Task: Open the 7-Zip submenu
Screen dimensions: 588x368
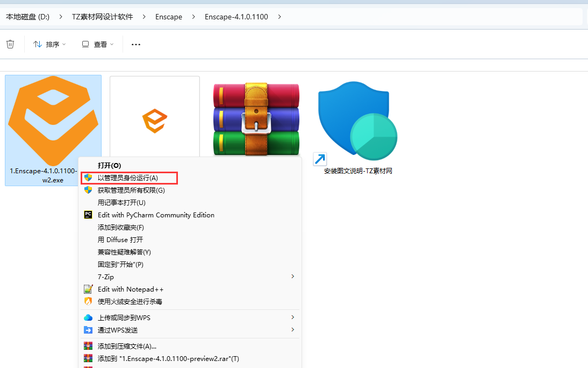Action: coord(190,277)
